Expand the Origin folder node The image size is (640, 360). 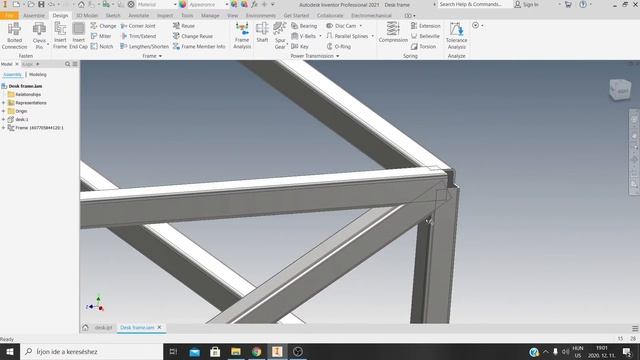coord(4,111)
